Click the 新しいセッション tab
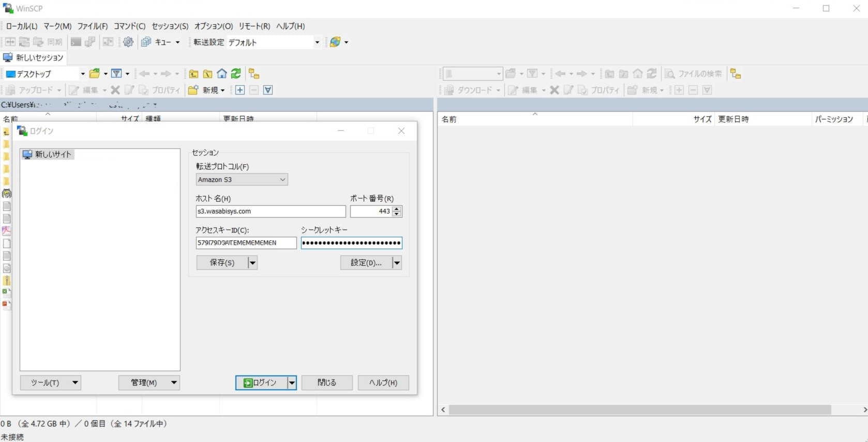The width and height of the screenshot is (868, 442). coord(34,57)
